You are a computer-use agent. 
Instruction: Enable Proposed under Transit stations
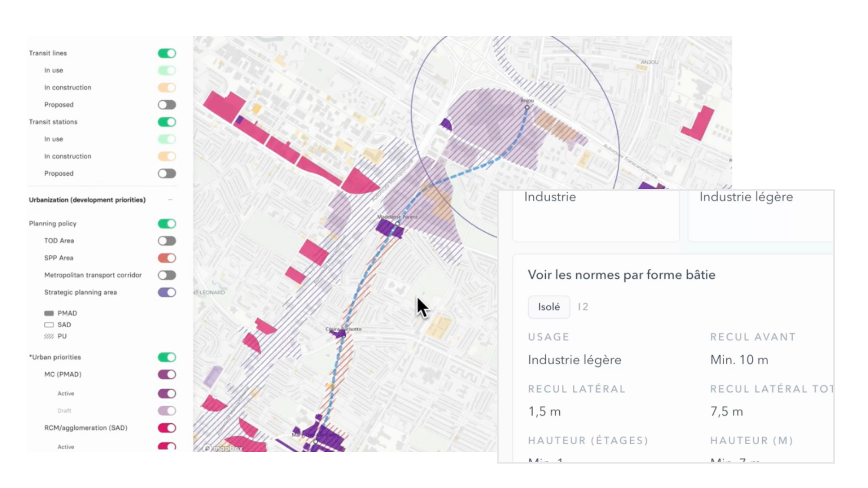pyautogui.click(x=167, y=174)
